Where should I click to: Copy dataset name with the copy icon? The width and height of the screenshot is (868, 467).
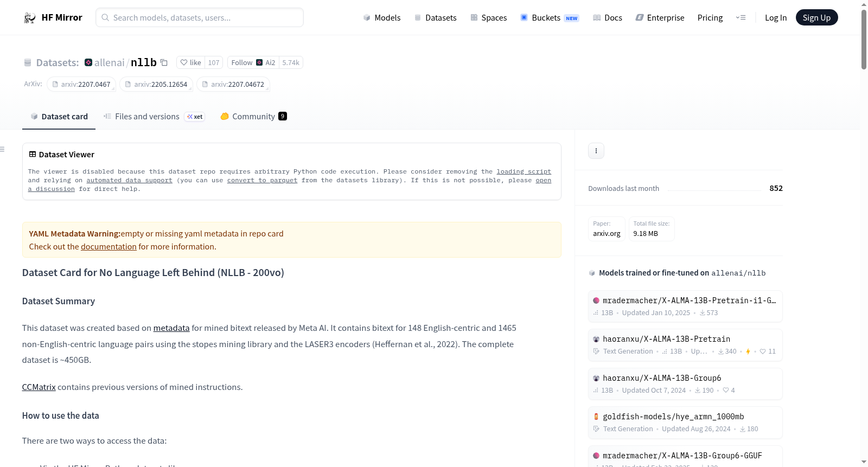(x=164, y=62)
